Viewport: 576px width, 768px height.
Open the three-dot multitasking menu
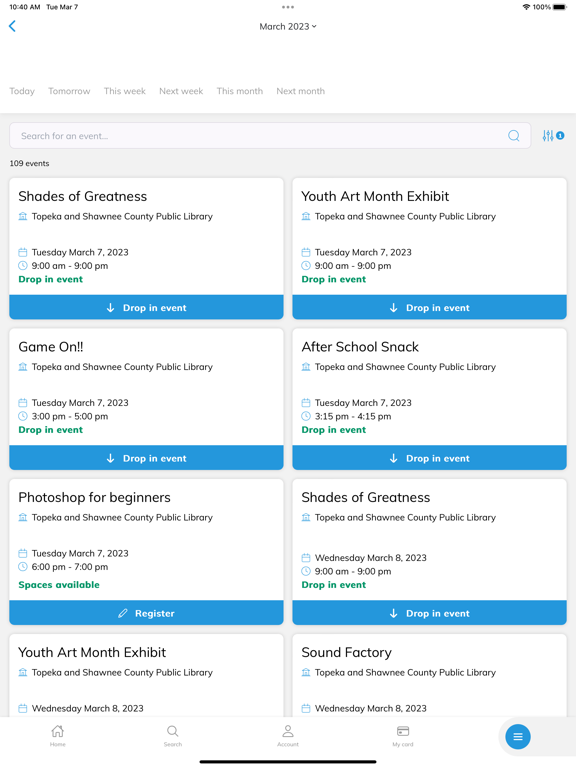click(x=288, y=7)
